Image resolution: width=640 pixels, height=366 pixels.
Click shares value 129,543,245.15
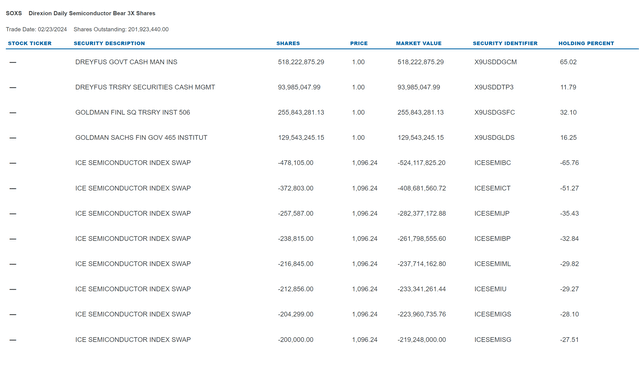tap(301, 138)
